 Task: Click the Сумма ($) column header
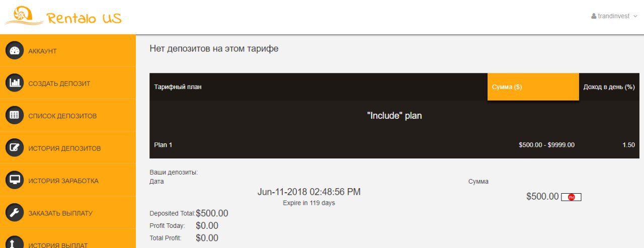click(x=533, y=87)
